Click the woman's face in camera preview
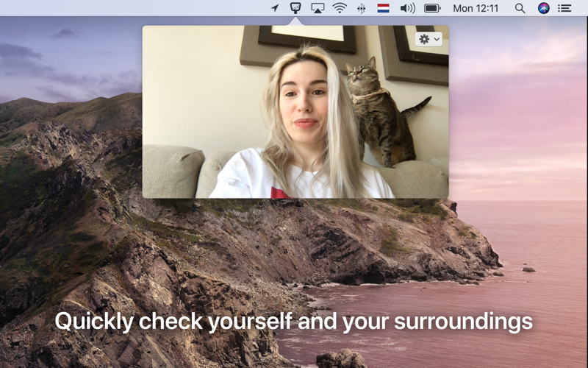The width and height of the screenshot is (588, 368). 303,103
